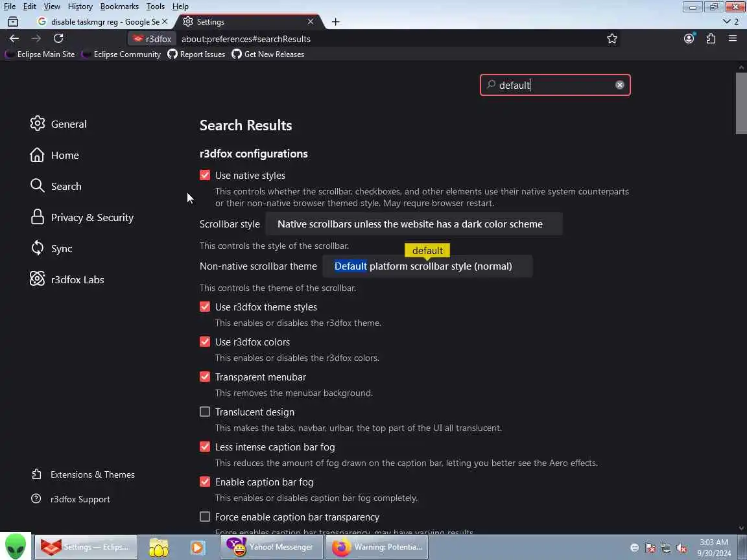This screenshot has height=560, width=747.
Task: Open the extensions puzzle icon
Action: [711, 39]
